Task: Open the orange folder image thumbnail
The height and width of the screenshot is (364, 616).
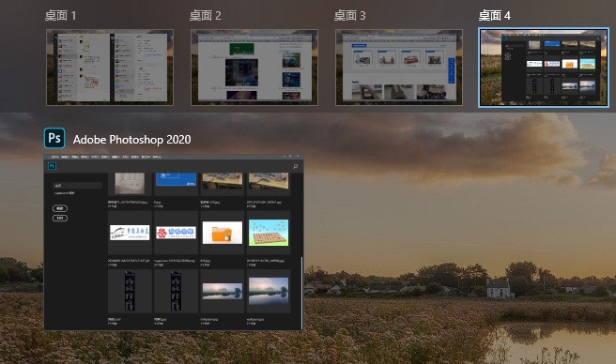Action: tap(223, 233)
